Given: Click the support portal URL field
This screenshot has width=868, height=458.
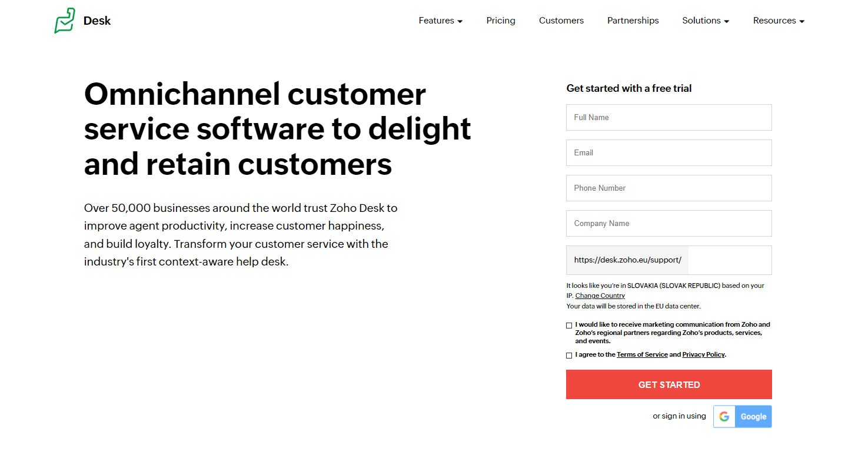Looking at the screenshot, I should pyautogui.click(x=729, y=260).
